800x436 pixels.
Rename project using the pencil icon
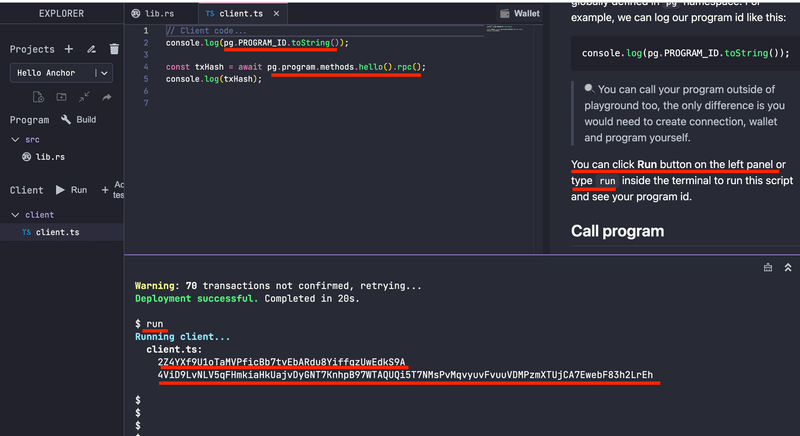click(91, 49)
